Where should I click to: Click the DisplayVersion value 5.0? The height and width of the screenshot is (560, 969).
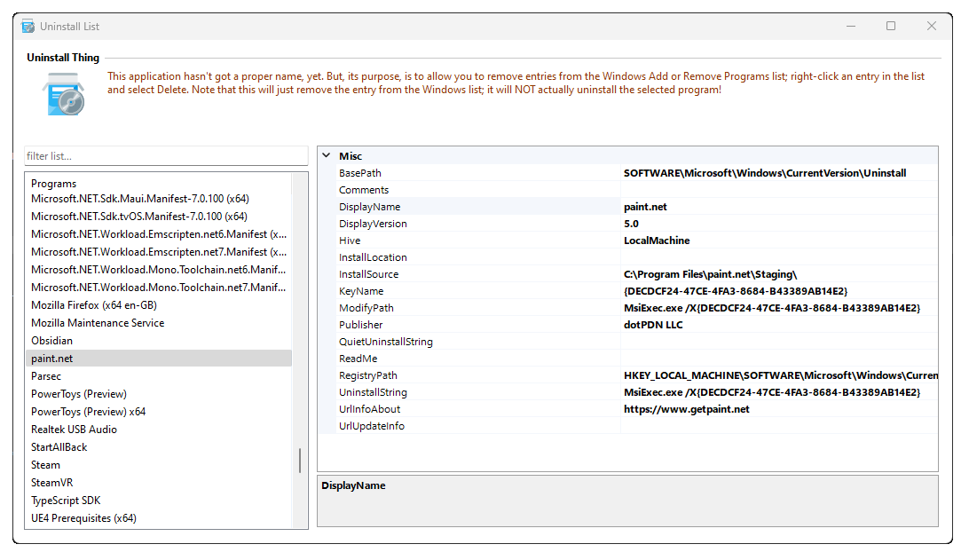(631, 224)
